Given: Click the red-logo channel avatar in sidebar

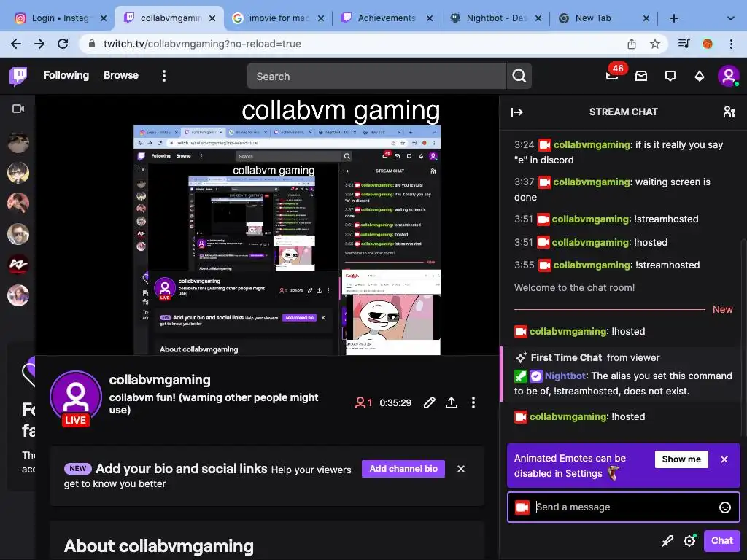Looking at the screenshot, I should pyautogui.click(x=18, y=265).
